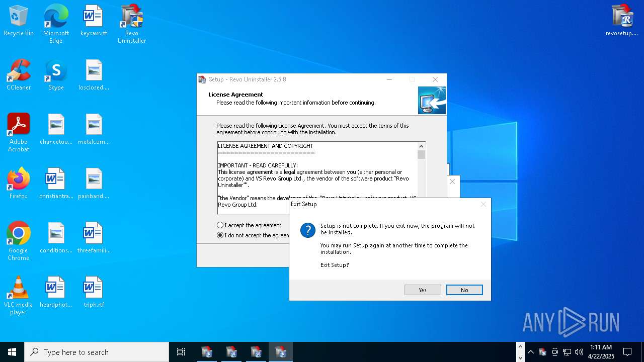Open the notification center icon
The width and height of the screenshot is (644, 362).
[627, 352]
